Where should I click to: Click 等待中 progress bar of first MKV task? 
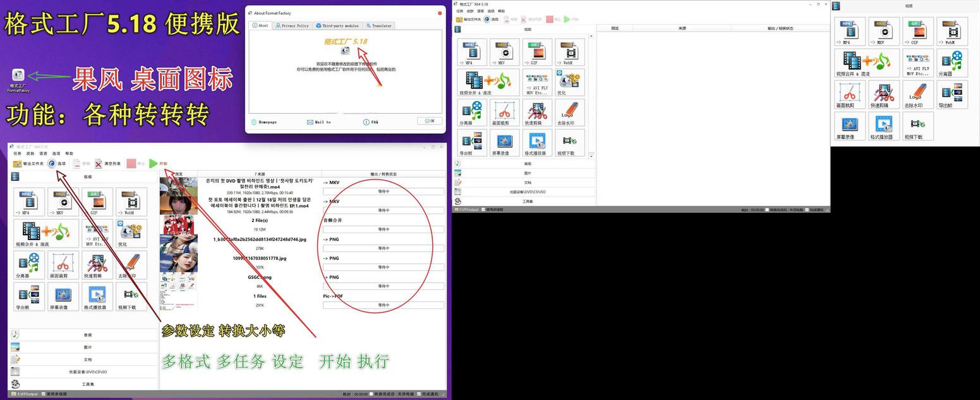click(384, 191)
